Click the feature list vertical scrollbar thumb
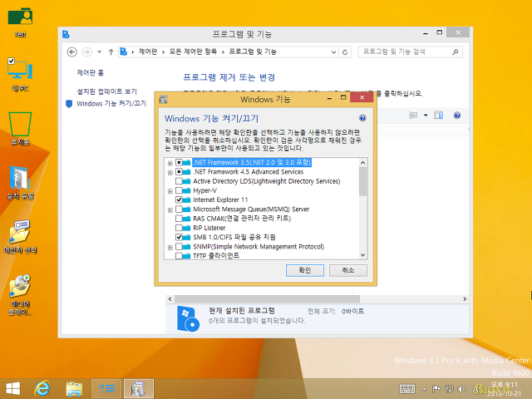 [362, 181]
